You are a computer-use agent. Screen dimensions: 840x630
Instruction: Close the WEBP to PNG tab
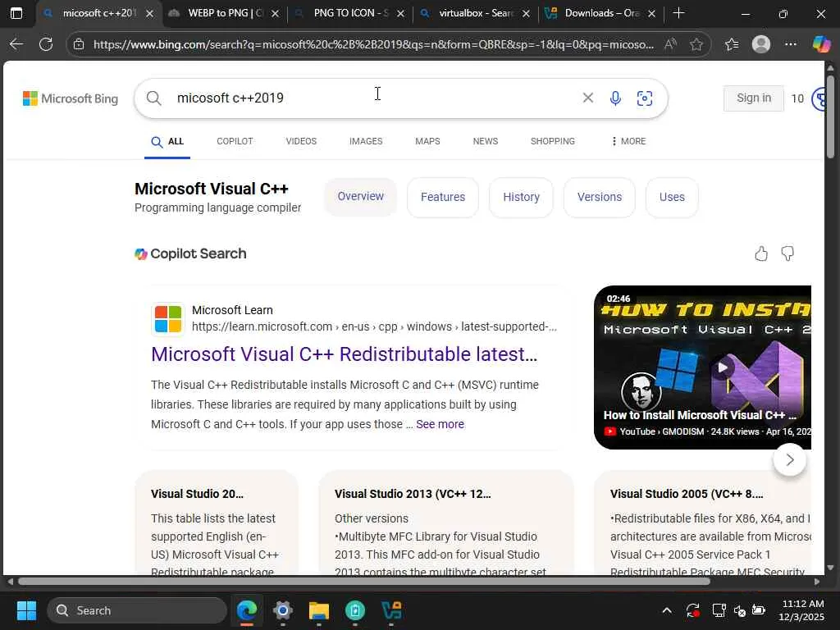[276, 14]
